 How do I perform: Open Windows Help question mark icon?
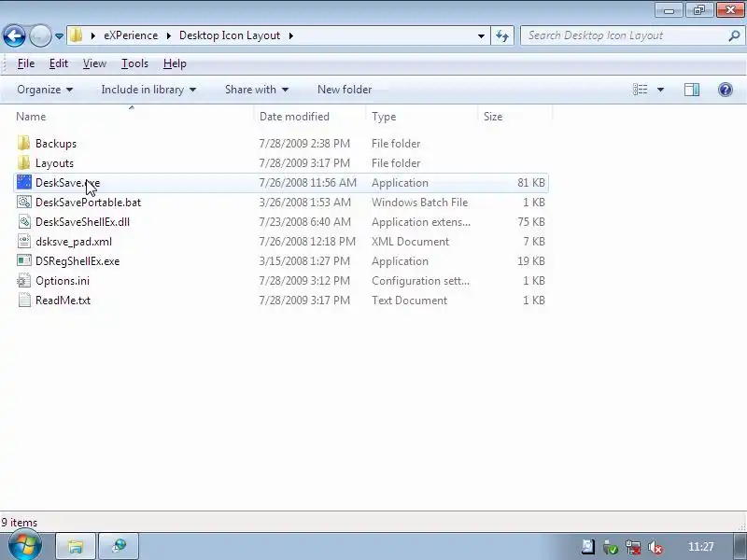[726, 90]
